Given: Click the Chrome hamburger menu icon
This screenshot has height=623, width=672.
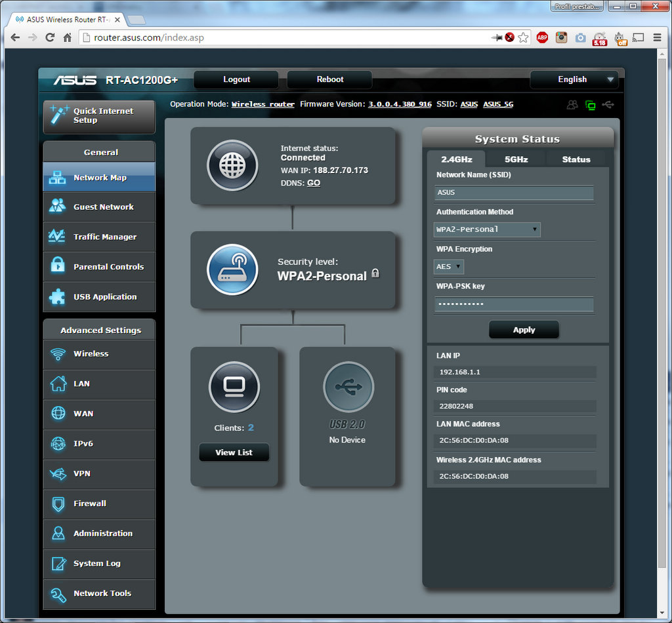Looking at the screenshot, I should pyautogui.click(x=657, y=37).
